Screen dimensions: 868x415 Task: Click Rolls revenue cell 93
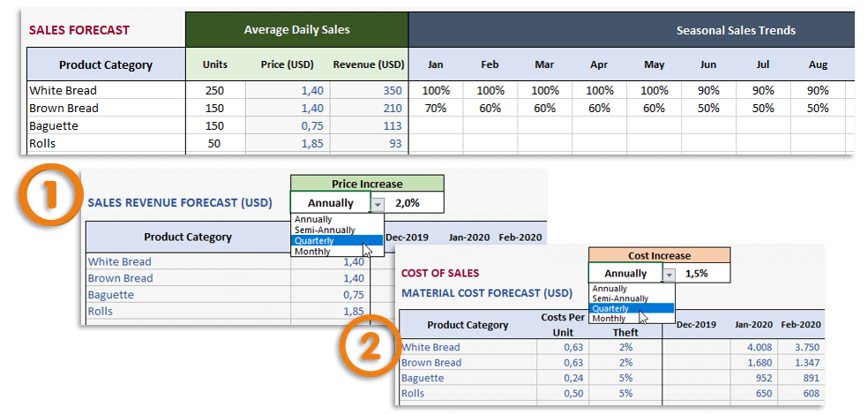pos(369,144)
